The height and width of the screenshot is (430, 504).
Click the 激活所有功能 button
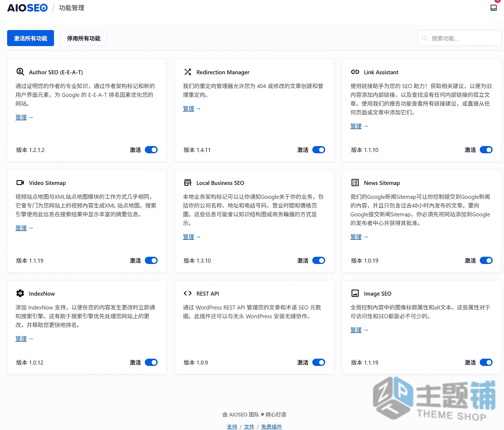pos(31,38)
